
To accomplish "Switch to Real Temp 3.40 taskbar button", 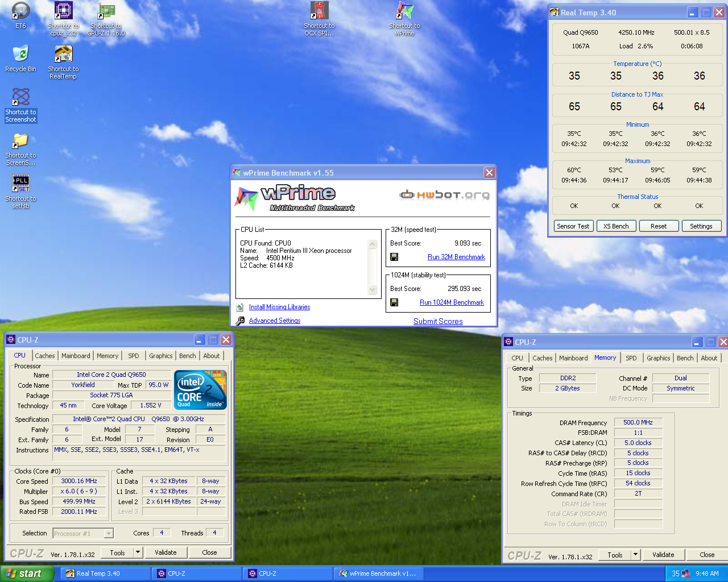I will pyautogui.click(x=106, y=573).
